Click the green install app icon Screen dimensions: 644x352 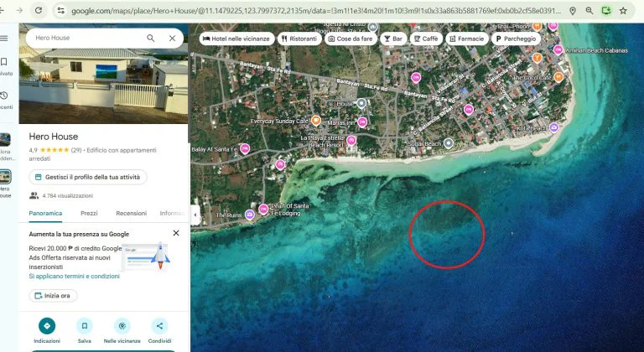(606, 11)
